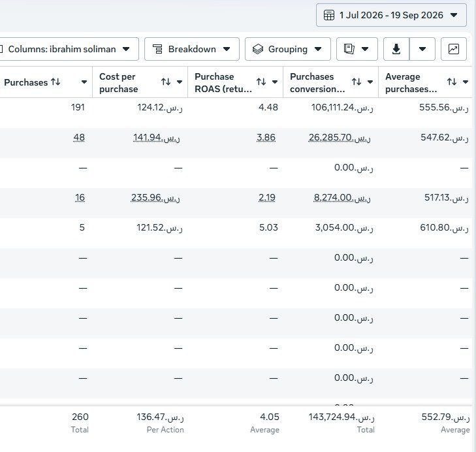The height and width of the screenshot is (452, 476).
Task: Click the export download icon
Action: click(396, 49)
